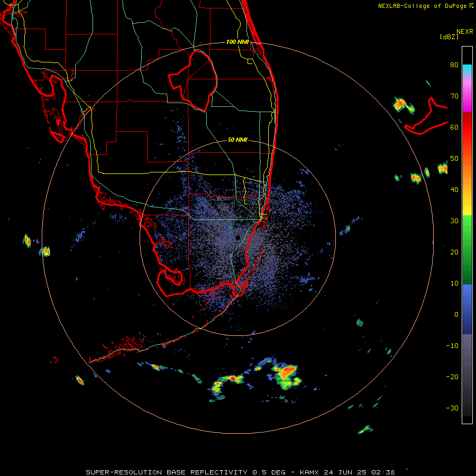Click the 0 dBZ scale value
Image resolution: width=476 pixels, height=476 pixels.
click(456, 315)
